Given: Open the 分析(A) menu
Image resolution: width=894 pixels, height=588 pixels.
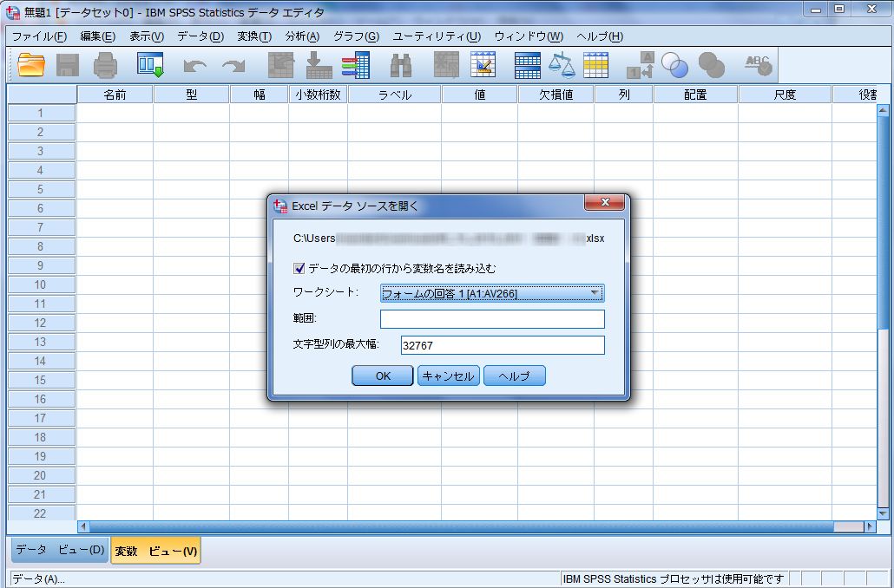Looking at the screenshot, I should coord(302,36).
